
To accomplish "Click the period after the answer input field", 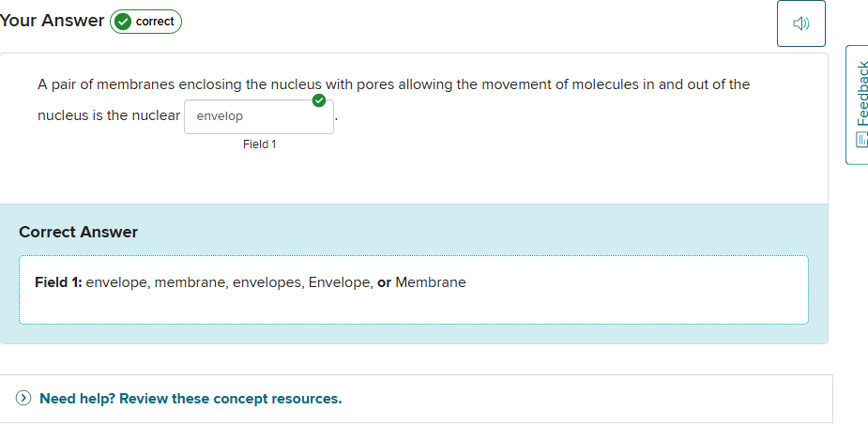I will 336,119.
